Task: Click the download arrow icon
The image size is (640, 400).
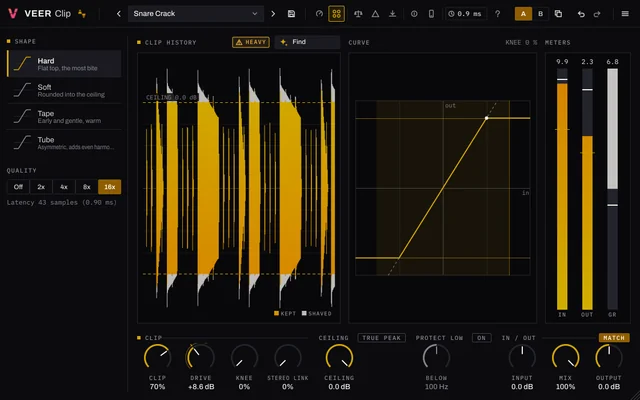Action: (x=392, y=14)
